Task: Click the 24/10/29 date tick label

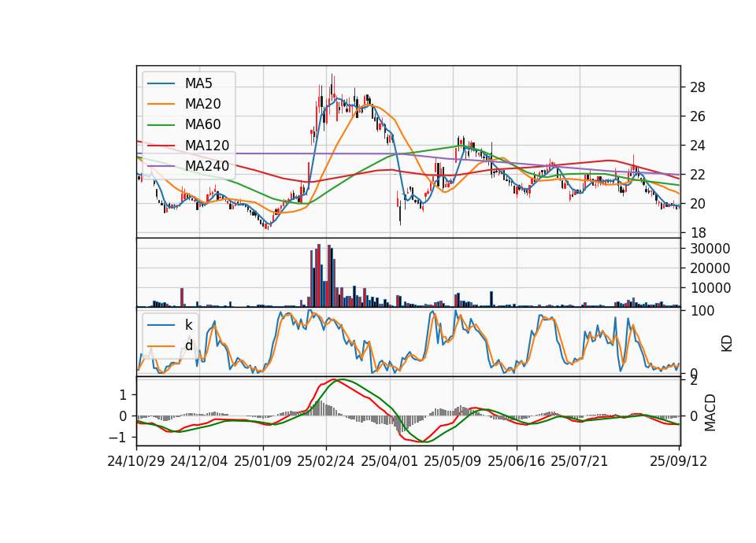Action: pos(136,461)
